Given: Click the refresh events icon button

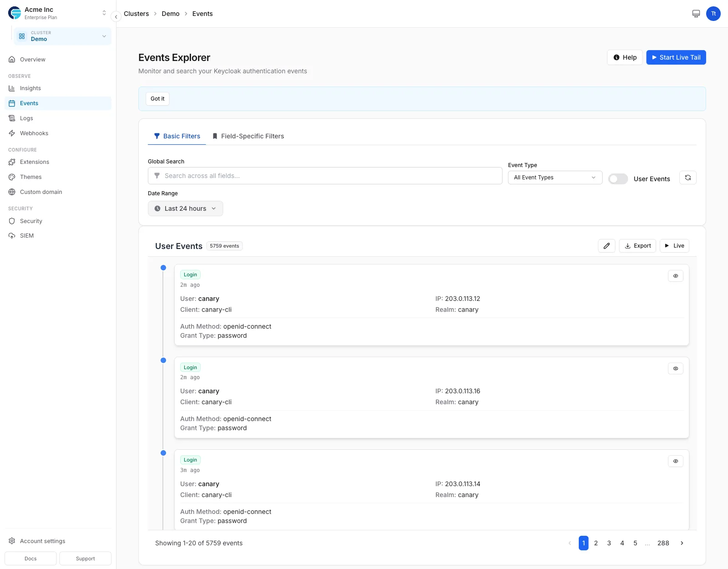Looking at the screenshot, I should (x=688, y=178).
